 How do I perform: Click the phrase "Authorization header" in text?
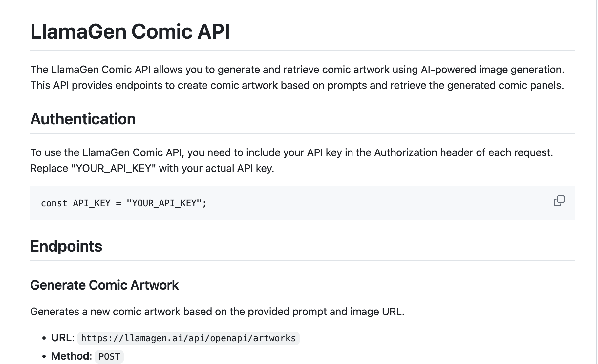coord(405,152)
